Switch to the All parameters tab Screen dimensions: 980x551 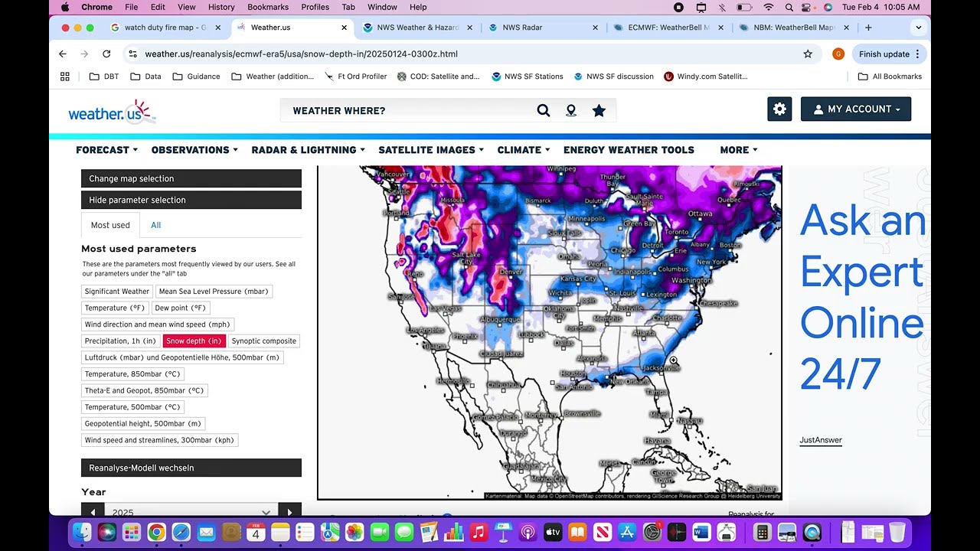[x=156, y=225]
